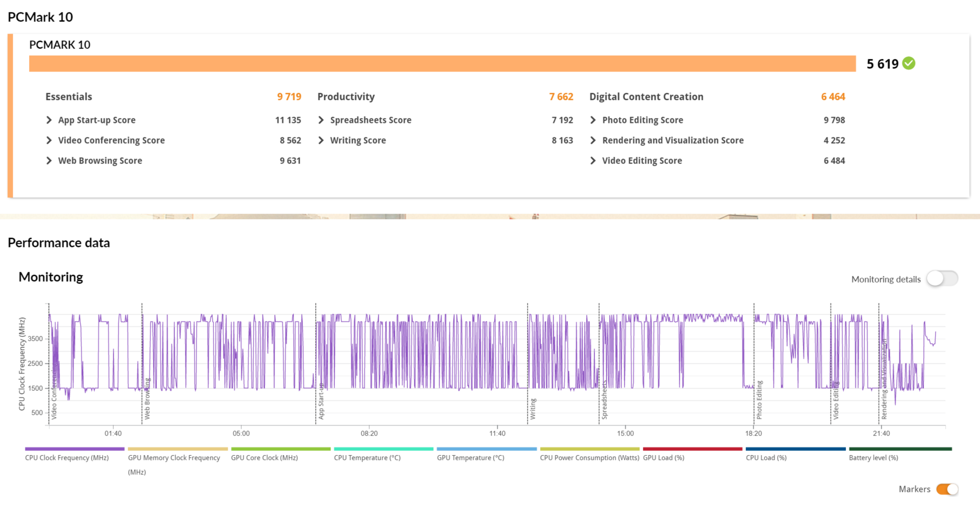Click the Photo Editing value 9 798

click(x=835, y=120)
